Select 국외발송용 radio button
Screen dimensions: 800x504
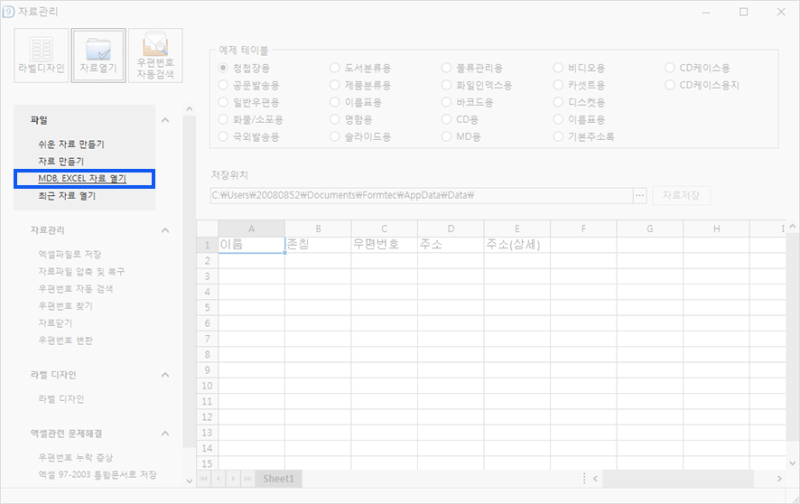223,137
